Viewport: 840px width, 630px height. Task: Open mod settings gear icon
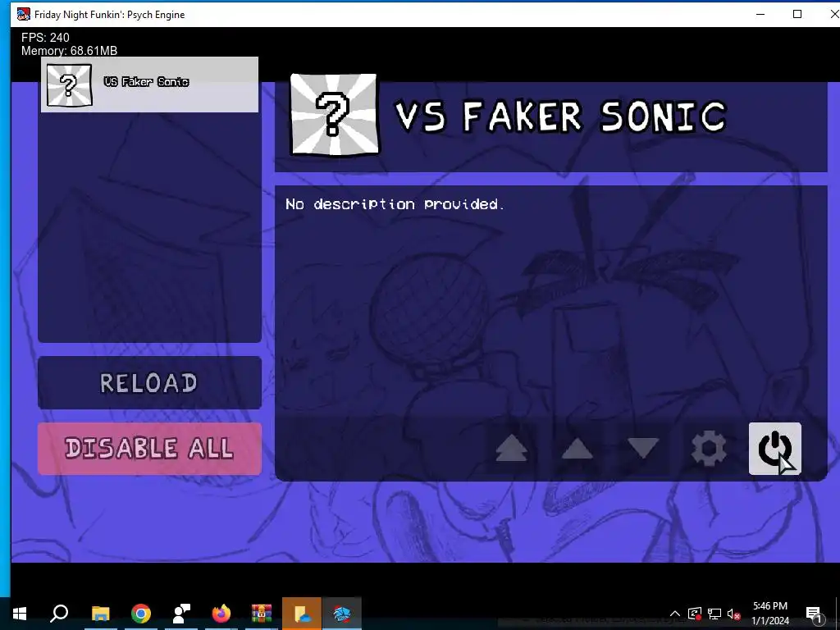click(709, 449)
